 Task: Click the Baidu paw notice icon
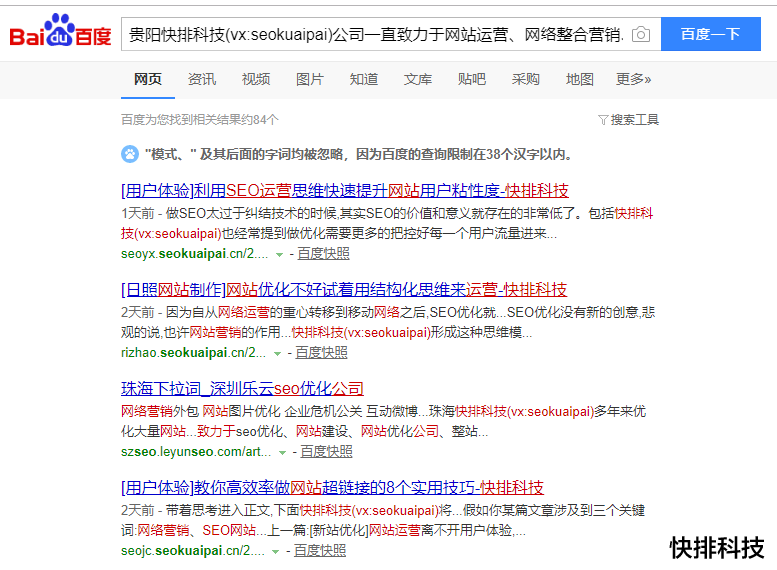[130, 154]
